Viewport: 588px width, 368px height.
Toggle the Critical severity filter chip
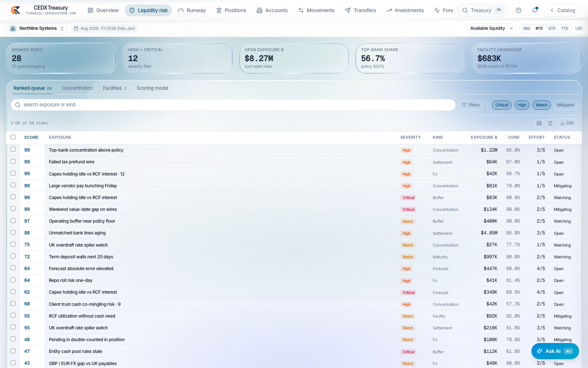502,105
